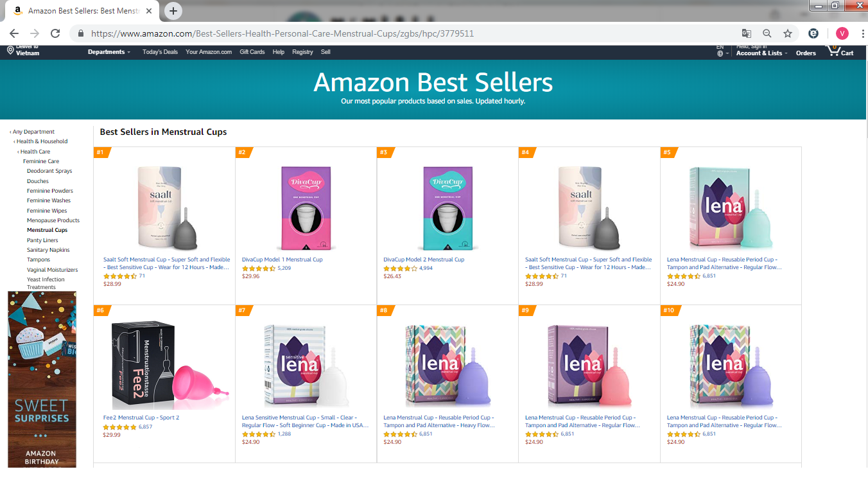Open a new browser tab
The image size is (868, 485).
click(173, 11)
